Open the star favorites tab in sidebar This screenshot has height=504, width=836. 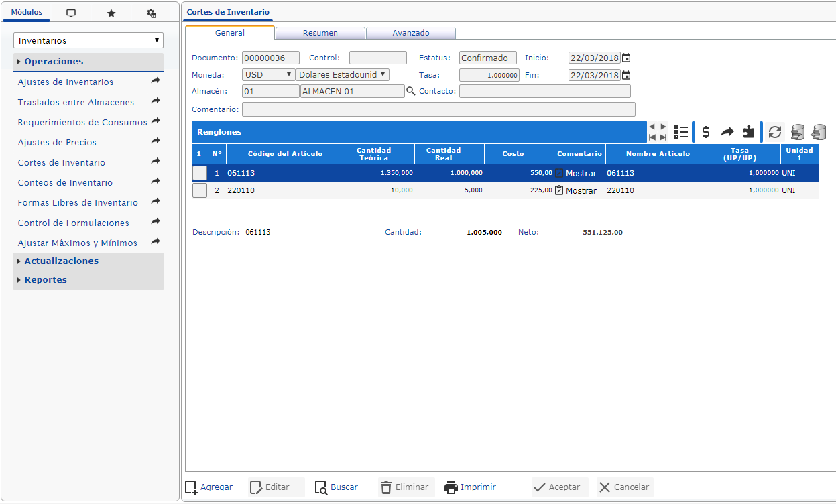[111, 13]
